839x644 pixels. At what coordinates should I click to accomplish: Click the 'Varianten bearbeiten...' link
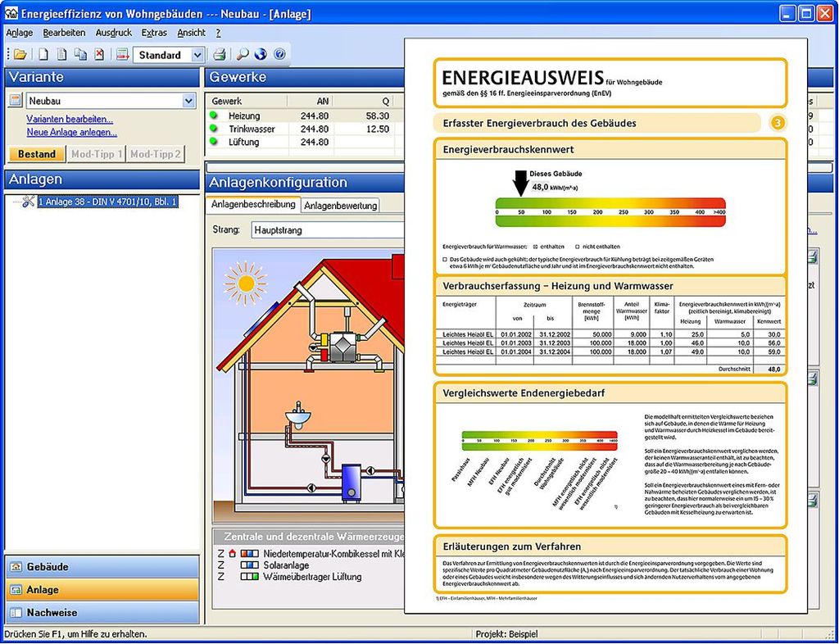(70, 120)
